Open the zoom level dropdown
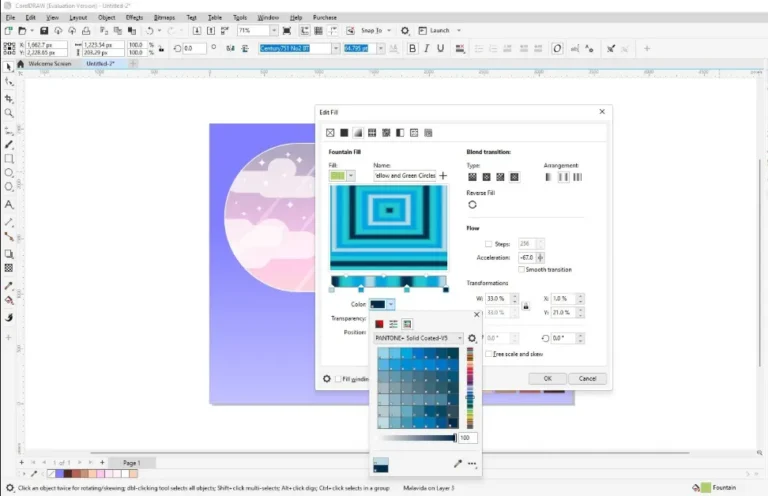Screen dimensions: 768x496 tap(274, 30)
